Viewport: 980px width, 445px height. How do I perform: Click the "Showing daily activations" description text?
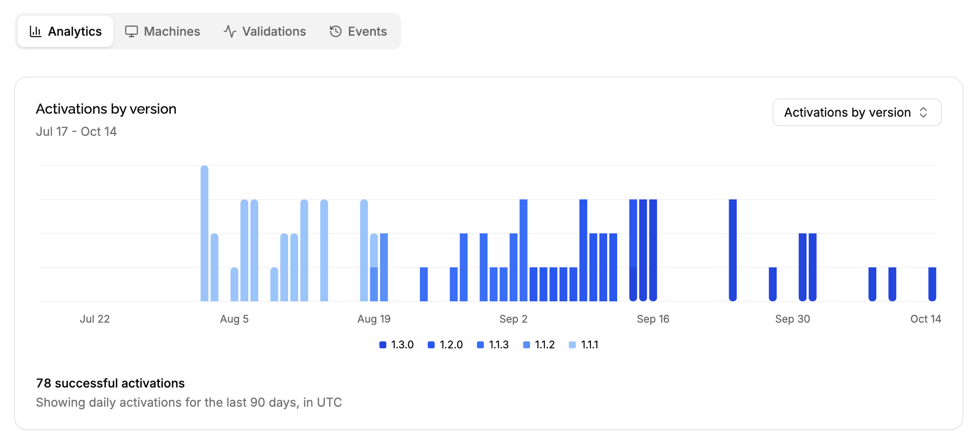point(189,402)
